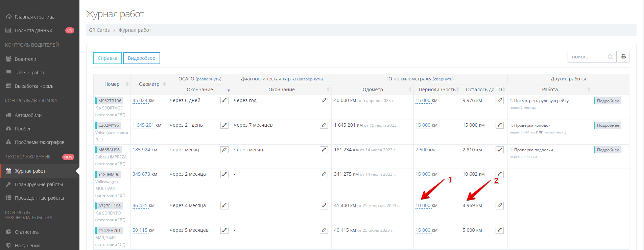Screen dimensions: 644x250
Task: Open Автомобили menu item
Action: click(28, 115)
